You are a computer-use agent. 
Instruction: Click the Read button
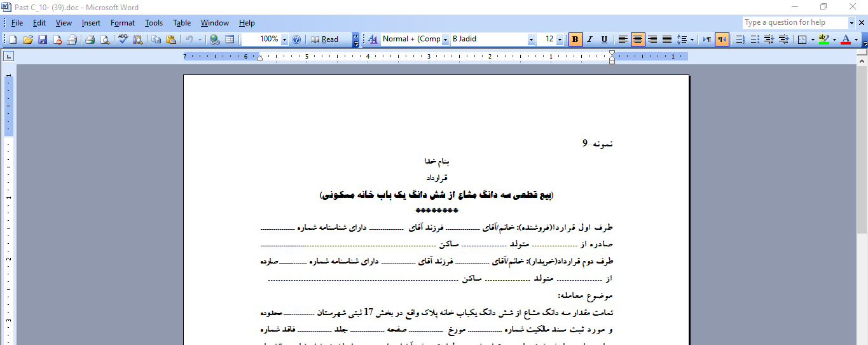coord(324,39)
